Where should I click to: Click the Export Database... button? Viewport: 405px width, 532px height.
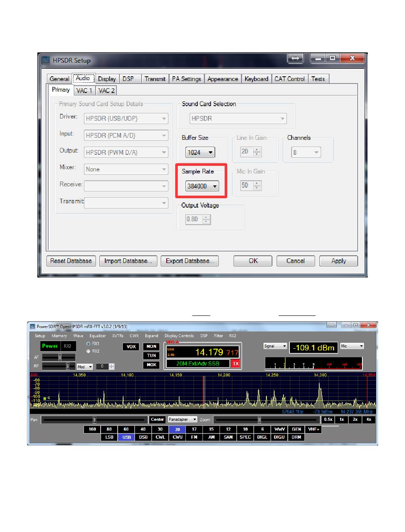coord(189,261)
